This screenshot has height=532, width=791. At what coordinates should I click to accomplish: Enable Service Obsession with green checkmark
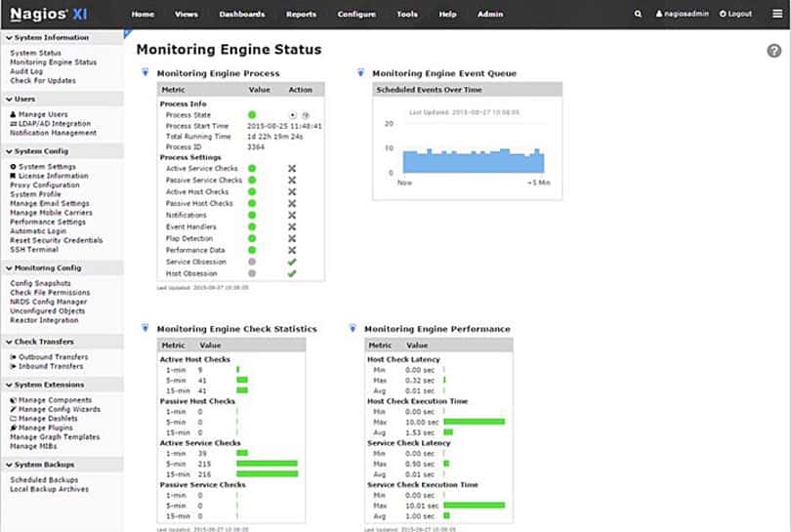292,262
